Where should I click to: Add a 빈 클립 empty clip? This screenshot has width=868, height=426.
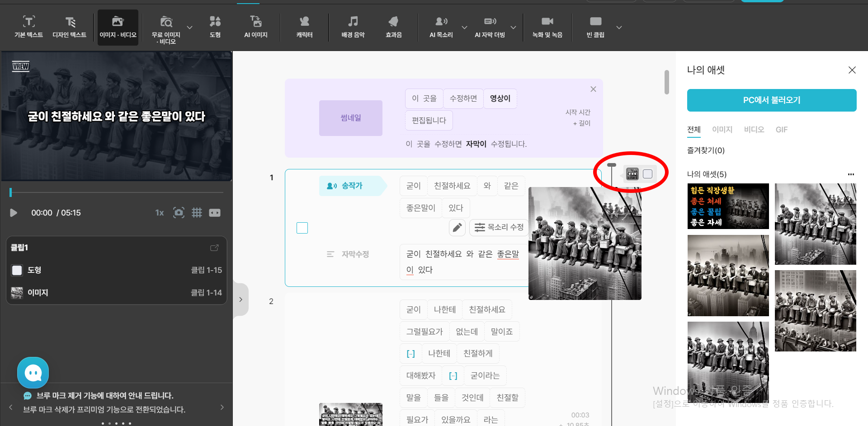click(x=595, y=27)
